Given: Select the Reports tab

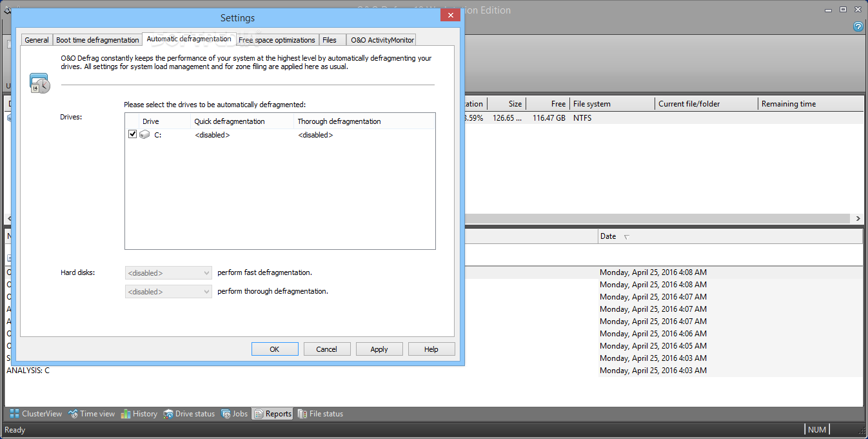Looking at the screenshot, I should [x=272, y=414].
